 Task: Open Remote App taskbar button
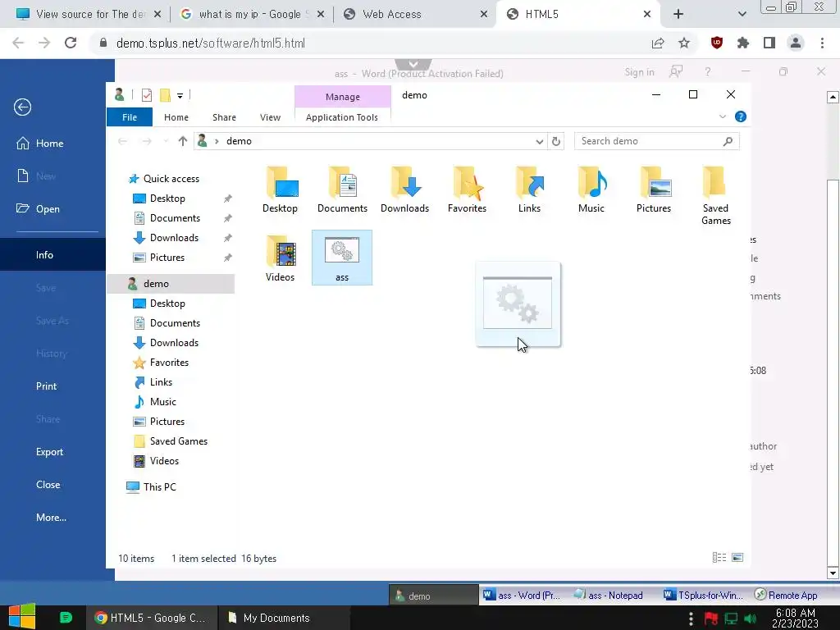[x=787, y=596]
